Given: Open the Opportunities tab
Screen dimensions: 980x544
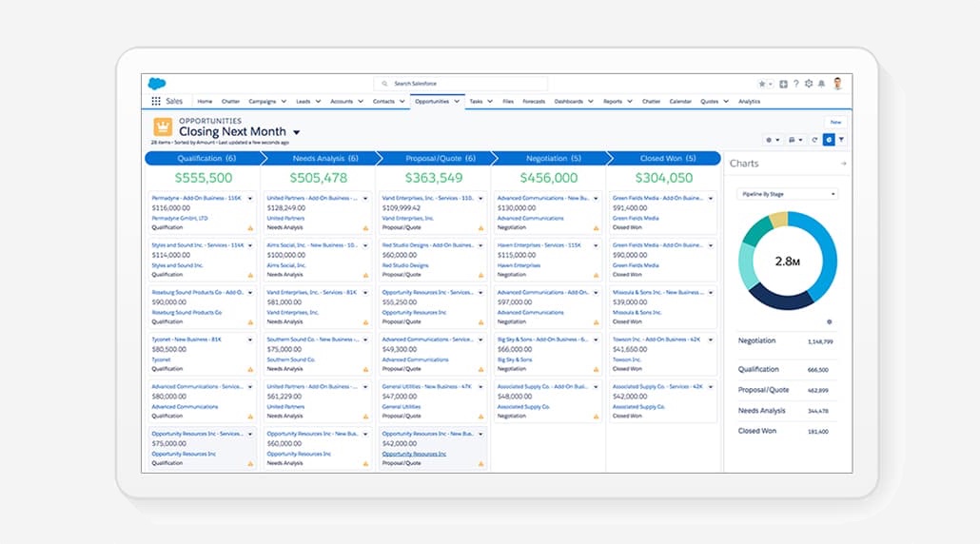Looking at the screenshot, I should click(432, 101).
